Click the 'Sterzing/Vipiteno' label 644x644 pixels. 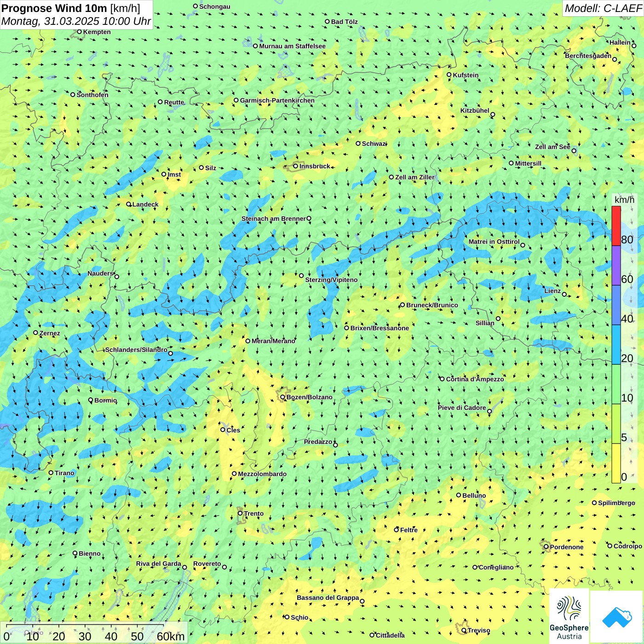click(331, 280)
